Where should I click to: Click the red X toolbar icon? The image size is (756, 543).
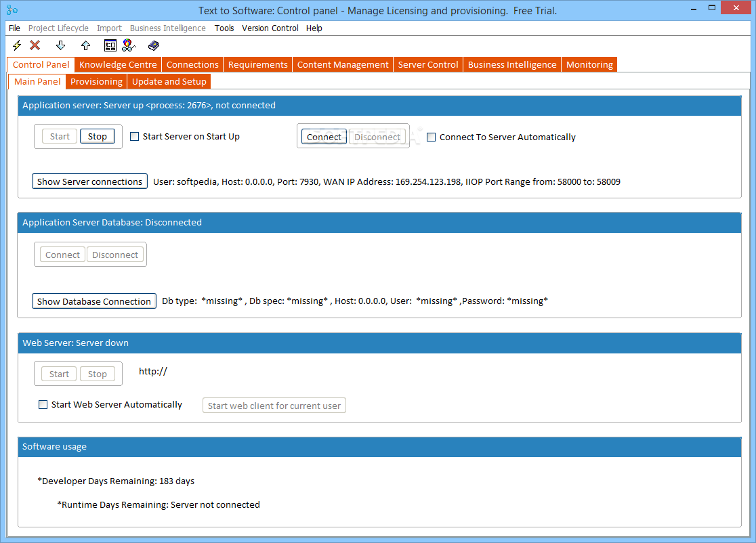pyautogui.click(x=35, y=45)
